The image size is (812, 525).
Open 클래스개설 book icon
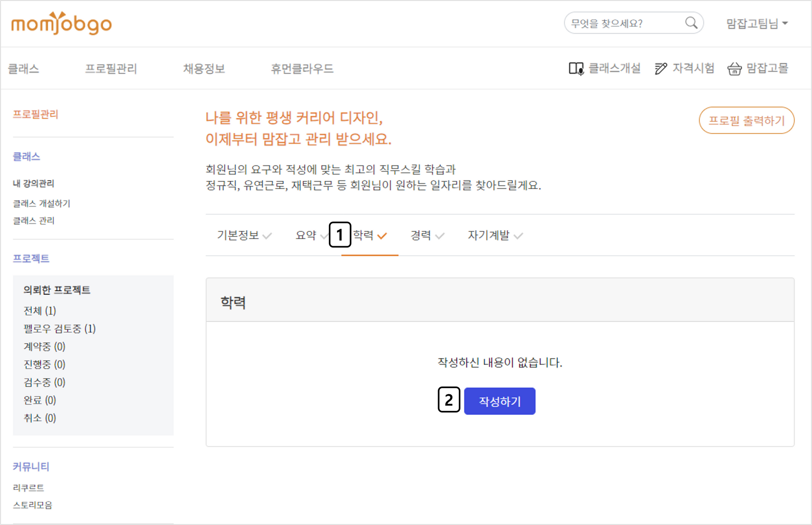pos(576,69)
